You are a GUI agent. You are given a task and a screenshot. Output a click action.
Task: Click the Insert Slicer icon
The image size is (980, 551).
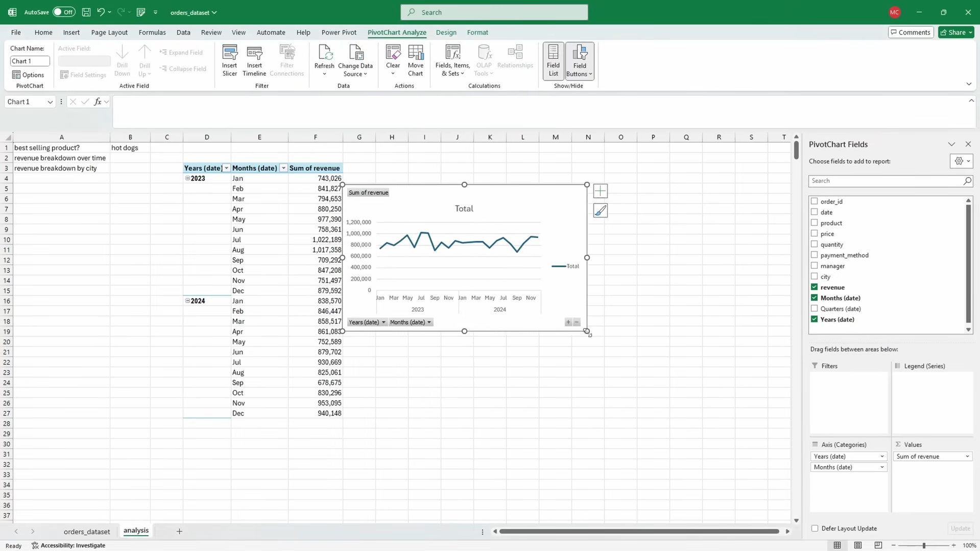click(229, 60)
